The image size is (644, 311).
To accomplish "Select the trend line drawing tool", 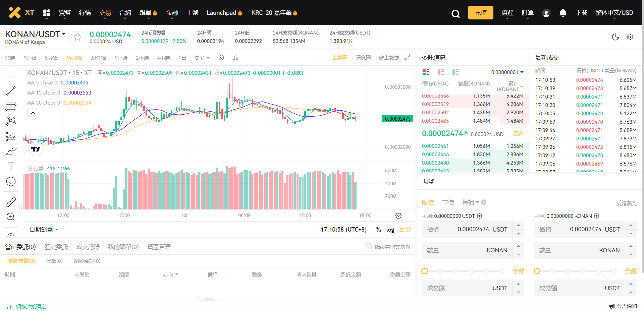I will pyautogui.click(x=11, y=91).
